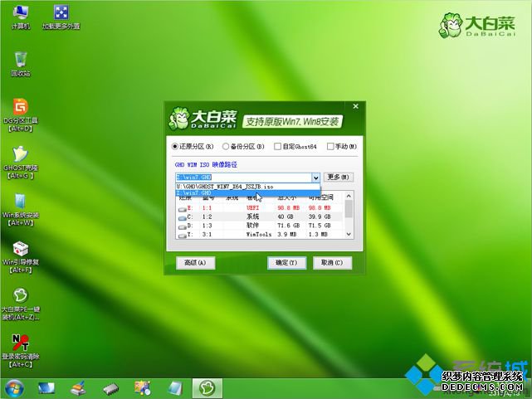Select the E: 1:1 UEFI partition row
Viewport: 532px width, 399px height.
pos(261,208)
